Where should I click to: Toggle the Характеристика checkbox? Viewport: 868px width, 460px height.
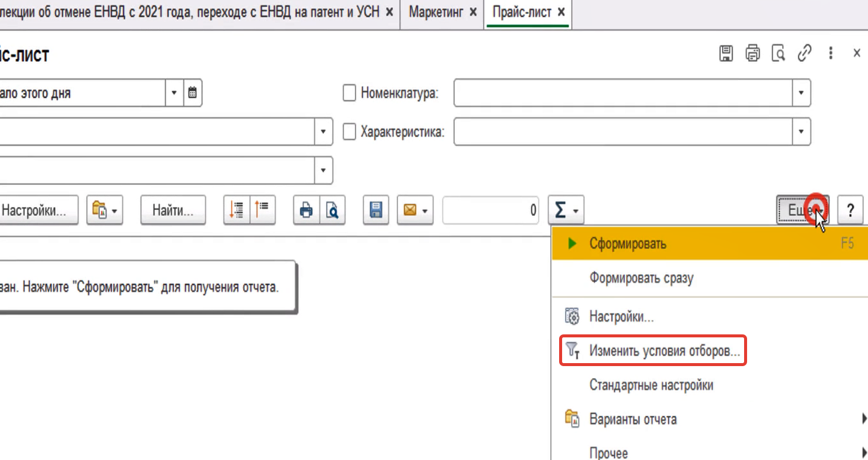click(349, 132)
